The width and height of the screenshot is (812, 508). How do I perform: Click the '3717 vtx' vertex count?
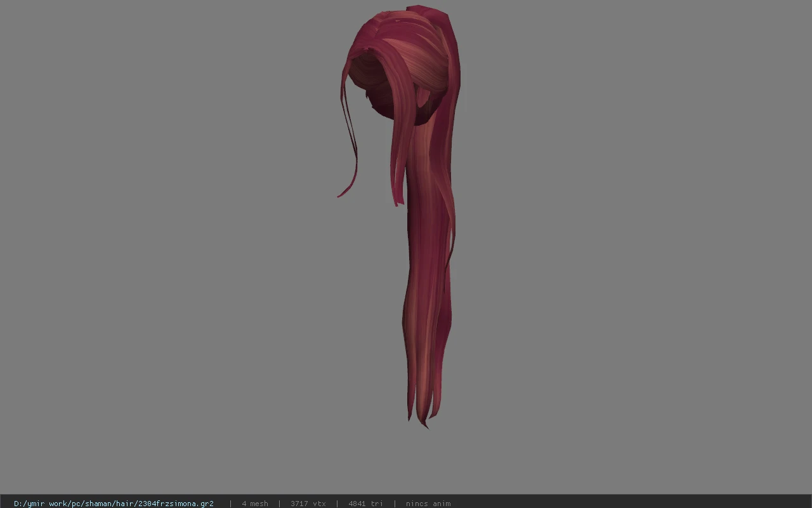click(x=308, y=504)
